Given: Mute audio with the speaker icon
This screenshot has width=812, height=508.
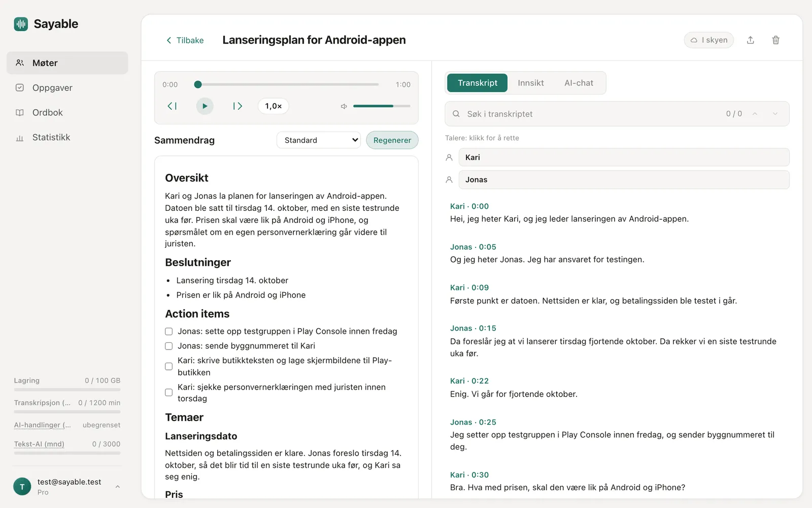Looking at the screenshot, I should pyautogui.click(x=344, y=106).
